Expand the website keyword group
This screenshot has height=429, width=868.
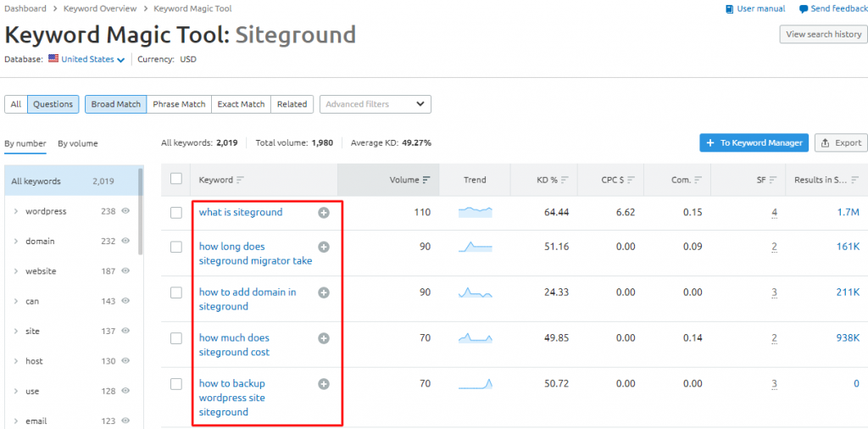point(16,270)
